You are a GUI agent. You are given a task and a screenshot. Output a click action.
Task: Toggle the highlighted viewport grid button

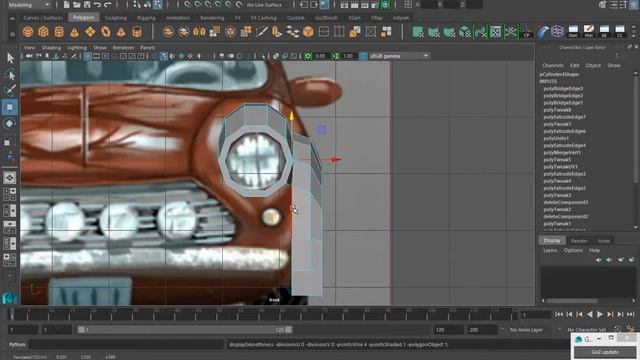point(87,56)
